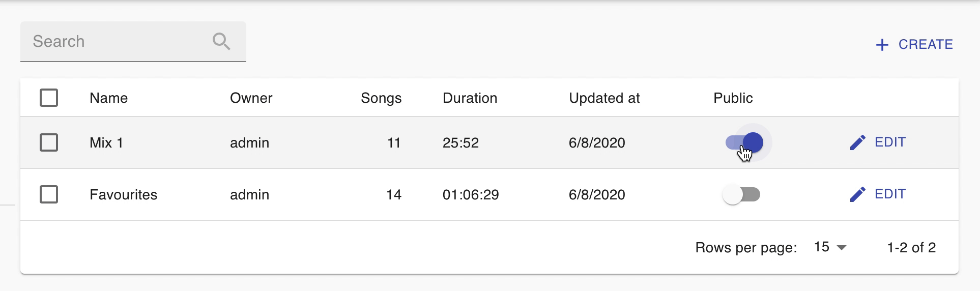Click the pencil icon for Mix 1
The image size is (980, 291).
857,142
